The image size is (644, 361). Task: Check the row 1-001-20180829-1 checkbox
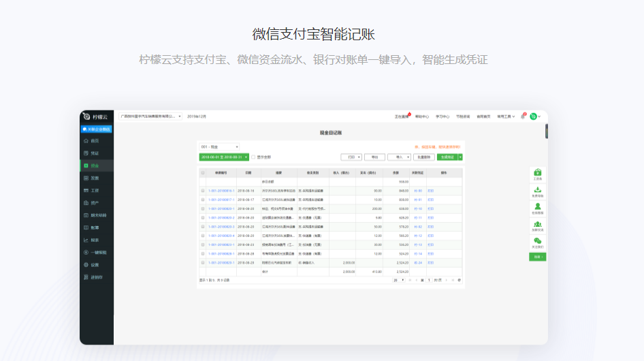click(202, 263)
